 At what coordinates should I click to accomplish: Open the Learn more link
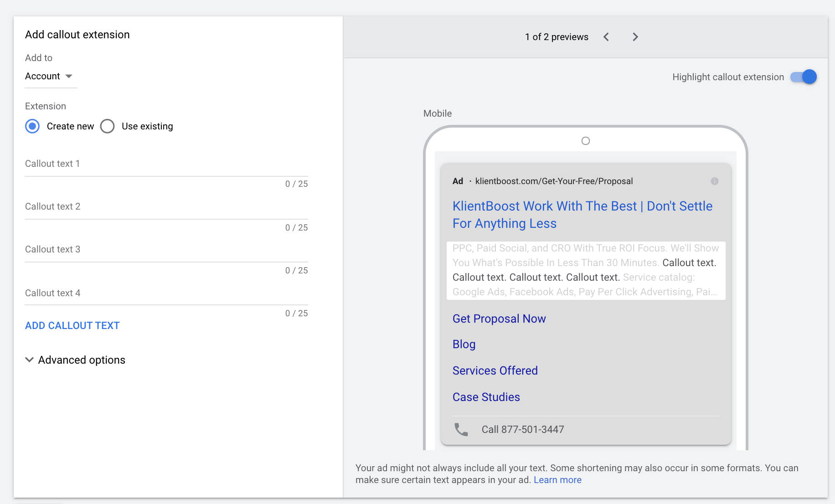[x=557, y=479]
